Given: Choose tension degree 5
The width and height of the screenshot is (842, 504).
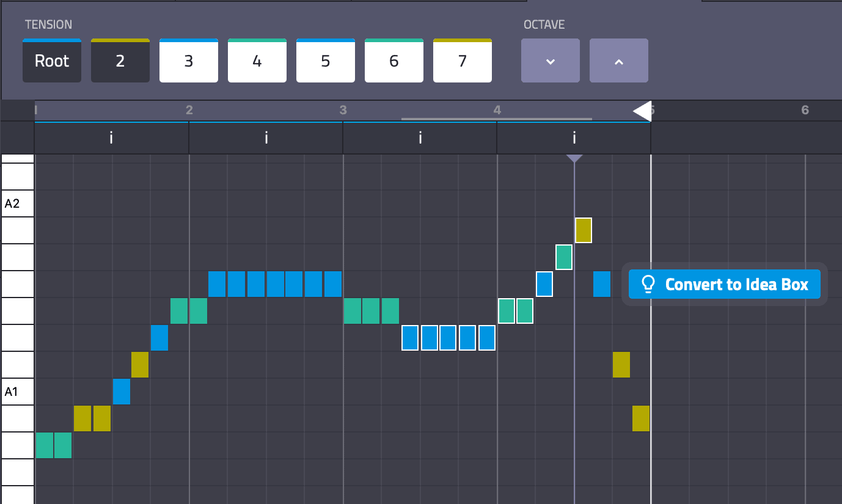Looking at the screenshot, I should pos(325,60).
